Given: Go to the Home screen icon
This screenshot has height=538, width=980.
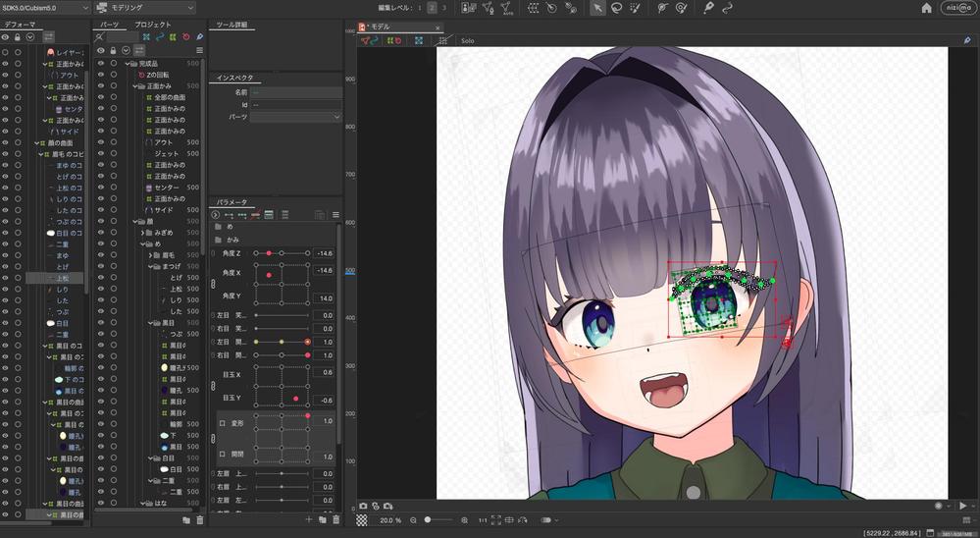Looking at the screenshot, I should point(927,8).
